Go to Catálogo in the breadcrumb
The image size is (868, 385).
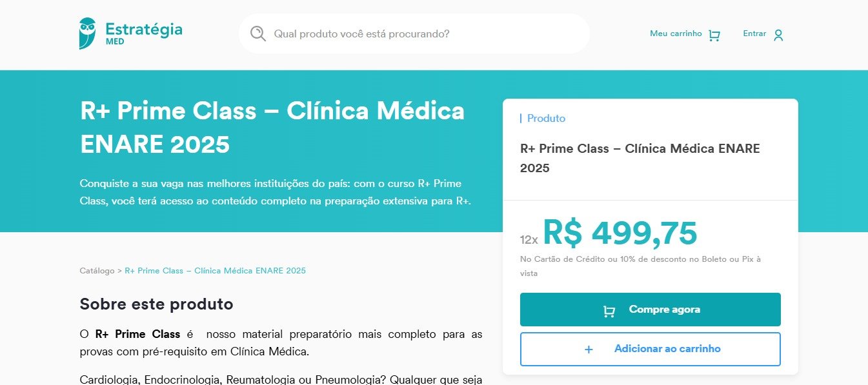[97, 271]
